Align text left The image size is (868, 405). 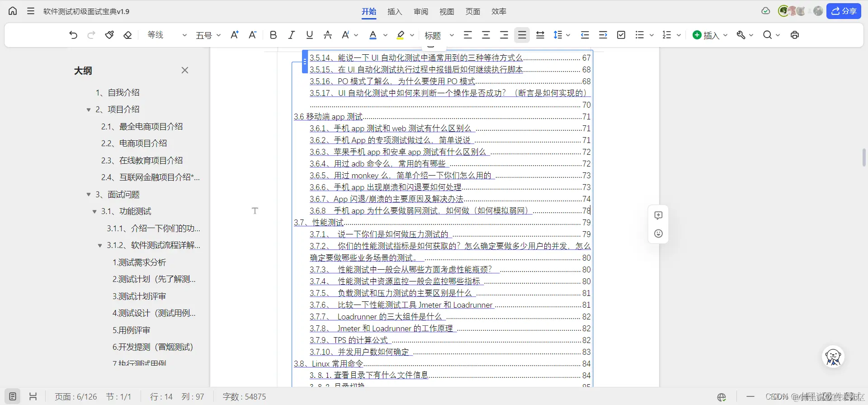pyautogui.click(x=468, y=35)
